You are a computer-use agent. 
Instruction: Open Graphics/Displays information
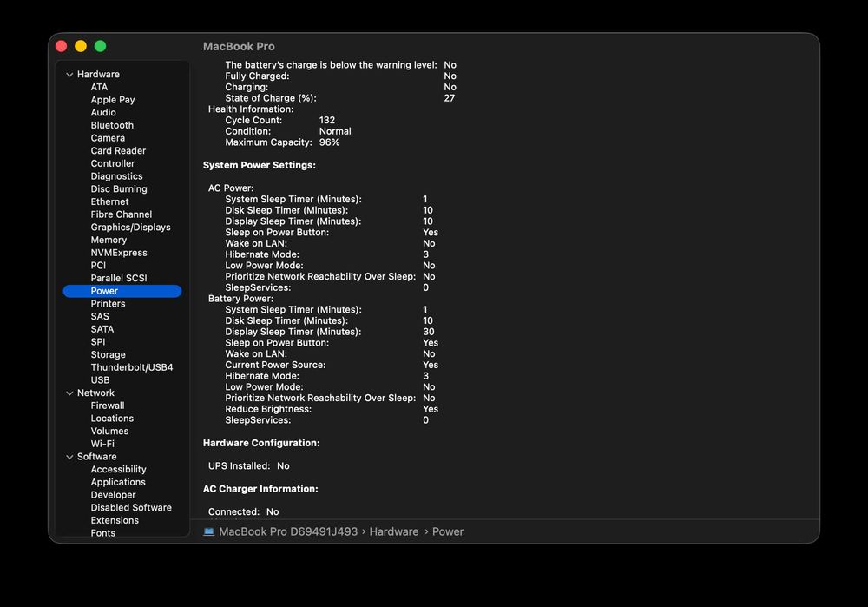point(131,227)
